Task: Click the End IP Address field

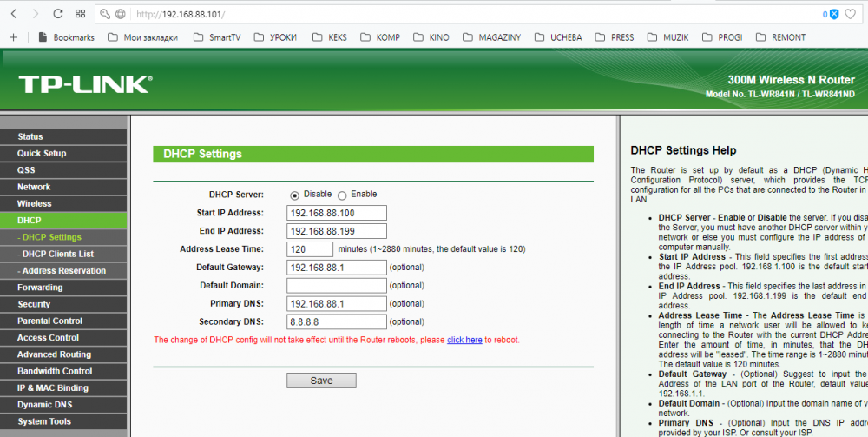Action: [x=337, y=231]
